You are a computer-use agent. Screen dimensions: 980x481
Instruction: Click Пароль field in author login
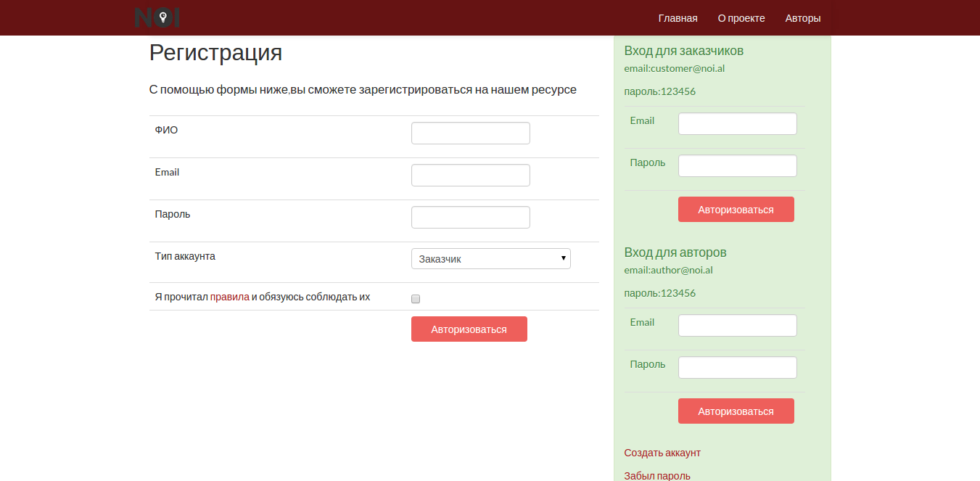click(x=738, y=367)
